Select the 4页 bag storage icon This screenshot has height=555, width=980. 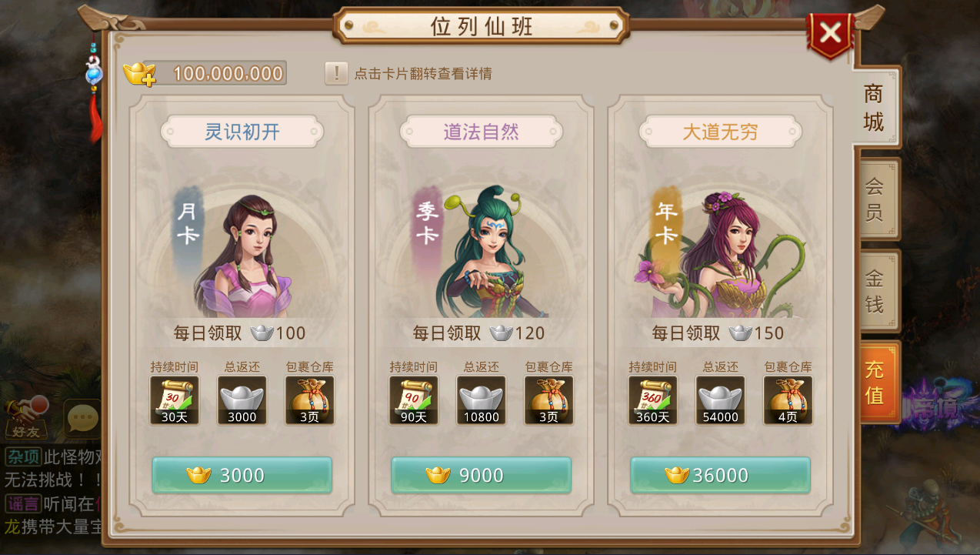point(788,400)
